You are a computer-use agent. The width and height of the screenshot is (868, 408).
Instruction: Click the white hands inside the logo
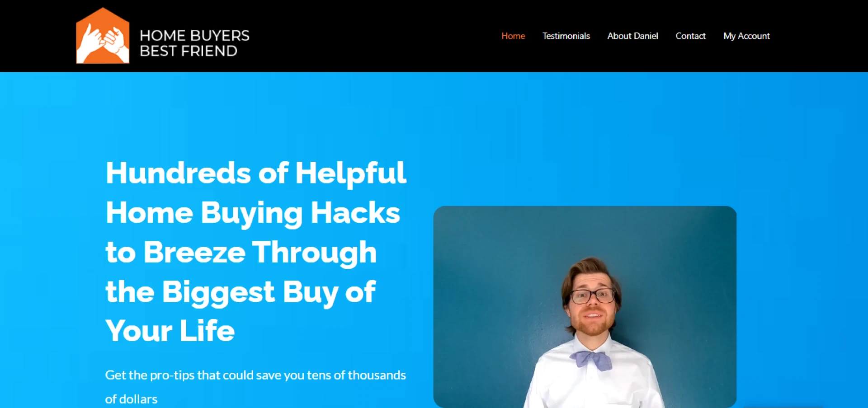click(103, 42)
